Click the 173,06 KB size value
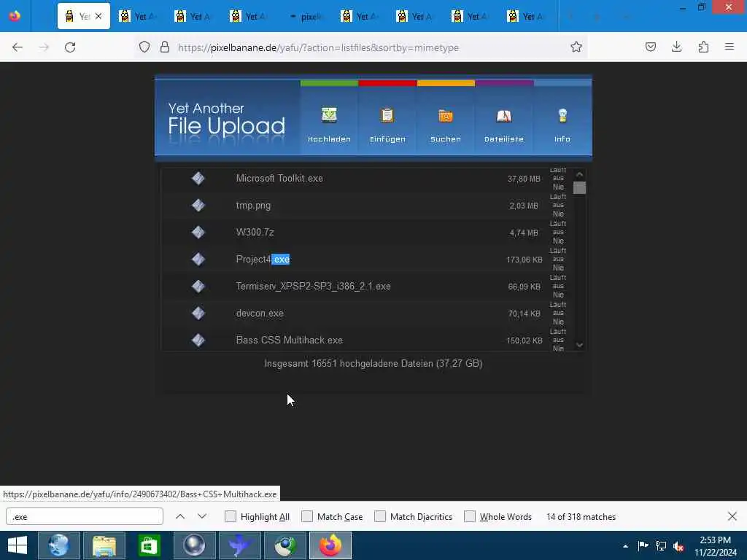Screen dimensions: 747x560 [524, 260]
